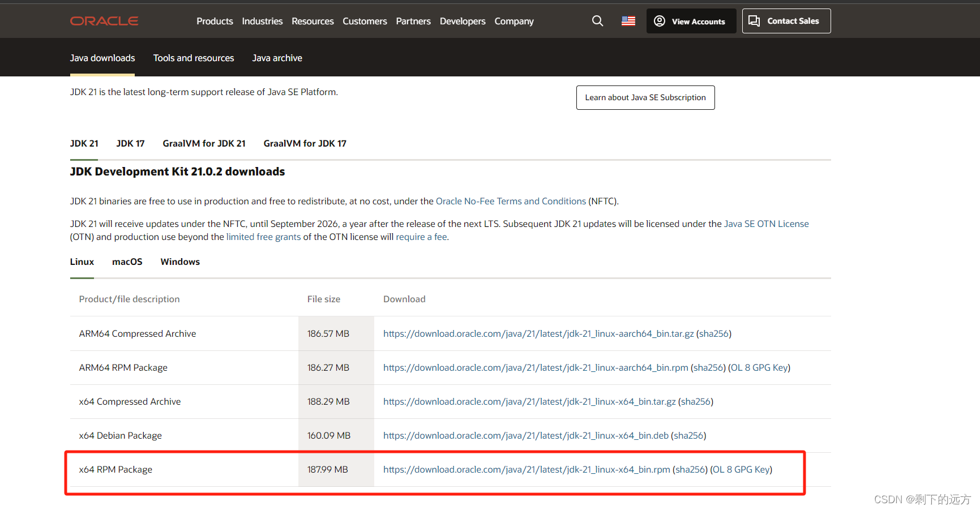Open the Products menu
This screenshot has width=980, height=510.
pos(215,21)
